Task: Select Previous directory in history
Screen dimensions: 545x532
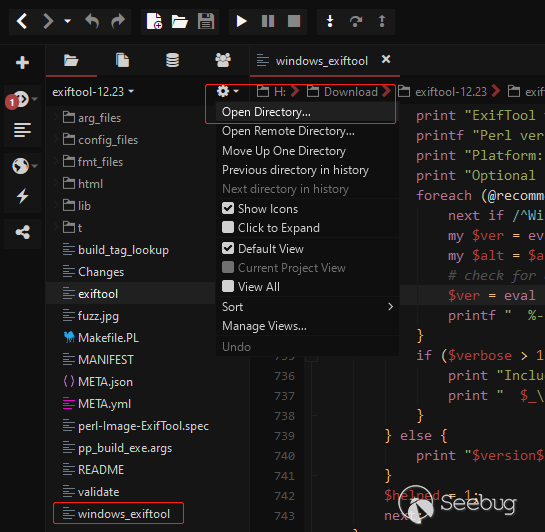Action: 306,170
